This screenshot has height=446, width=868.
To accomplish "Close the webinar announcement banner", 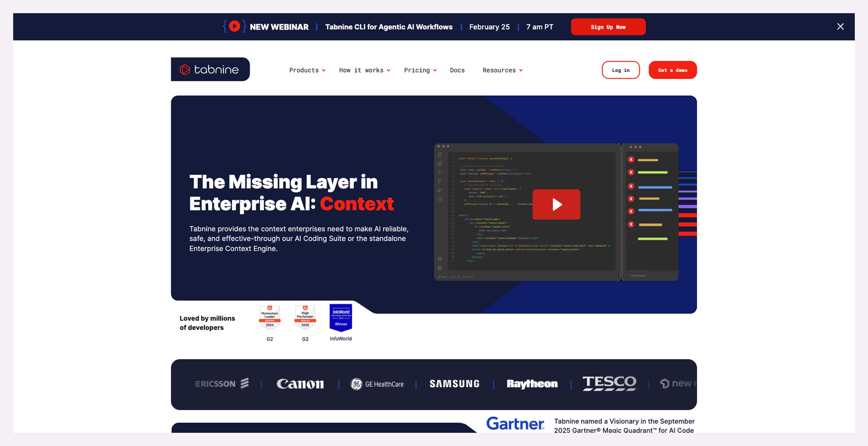I will [840, 27].
